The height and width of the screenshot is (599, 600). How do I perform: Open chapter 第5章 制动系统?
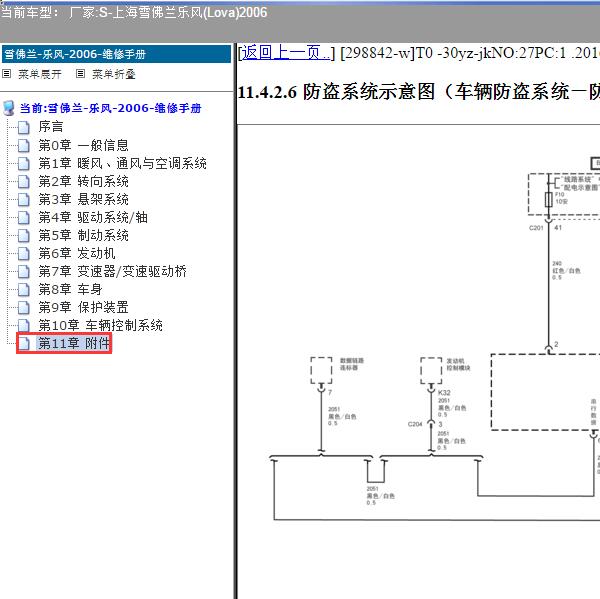click(x=83, y=235)
